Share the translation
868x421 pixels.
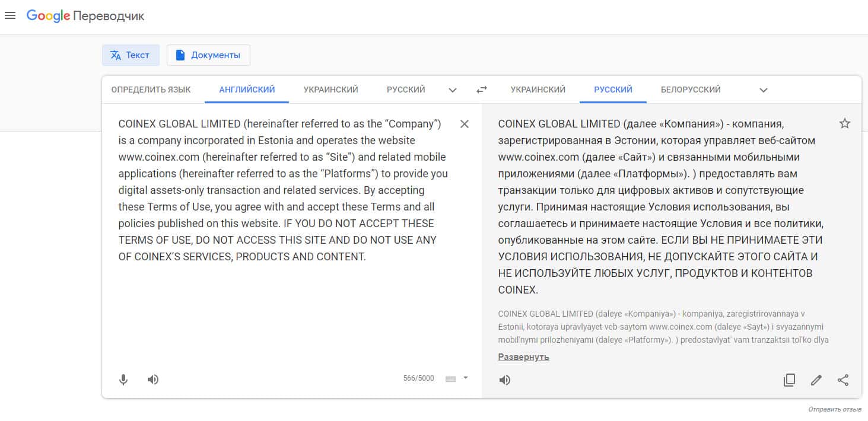click(843, 380)
